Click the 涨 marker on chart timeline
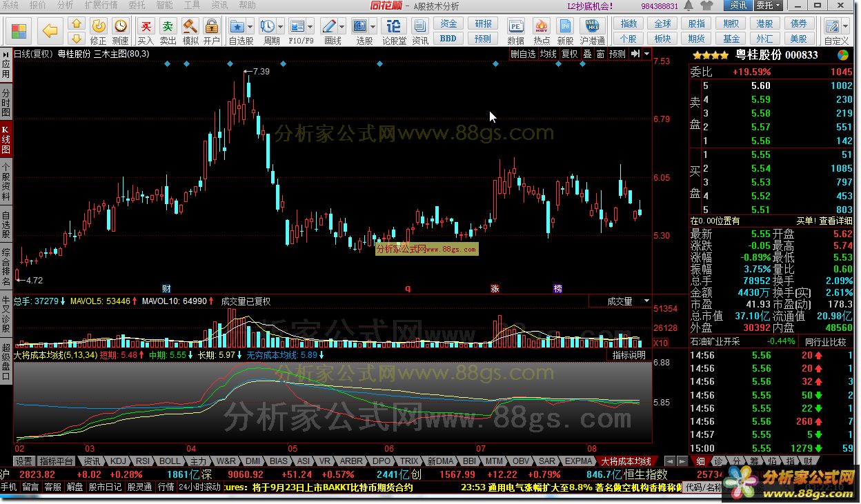This screenshot has width=861, height=504. pos(495,288)
